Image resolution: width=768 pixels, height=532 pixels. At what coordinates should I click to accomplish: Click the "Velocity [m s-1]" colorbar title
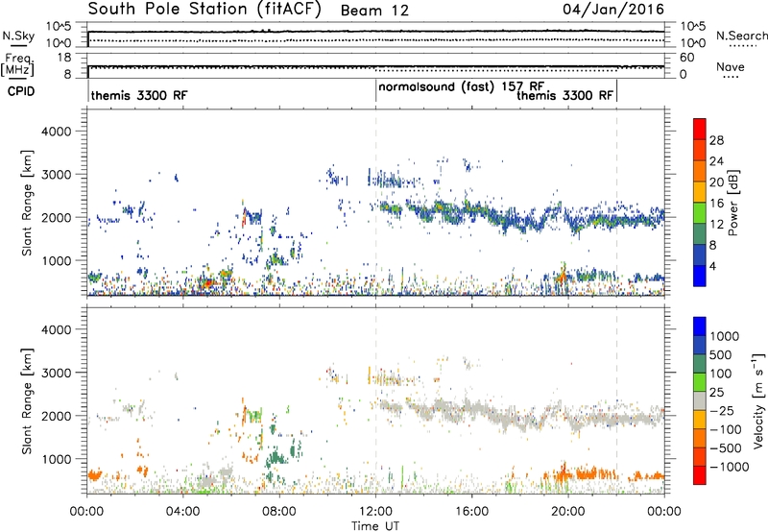coord(758,400)
